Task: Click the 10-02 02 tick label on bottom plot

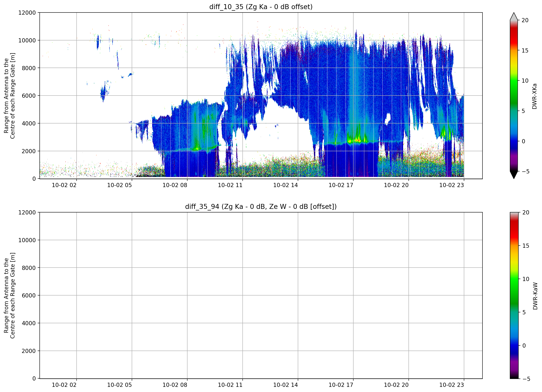Action: pyautogui.click(x=64, y=385)
